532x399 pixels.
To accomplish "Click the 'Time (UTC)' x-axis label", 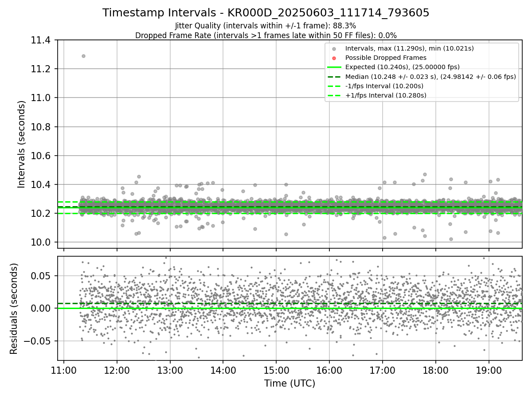I will click(x=289, y=383).
